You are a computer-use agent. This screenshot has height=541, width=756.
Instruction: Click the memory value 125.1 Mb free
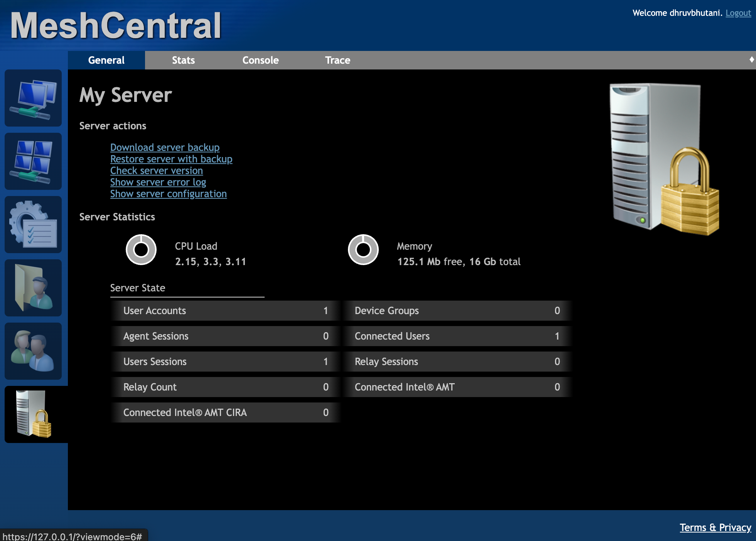[x=430, y=262]
